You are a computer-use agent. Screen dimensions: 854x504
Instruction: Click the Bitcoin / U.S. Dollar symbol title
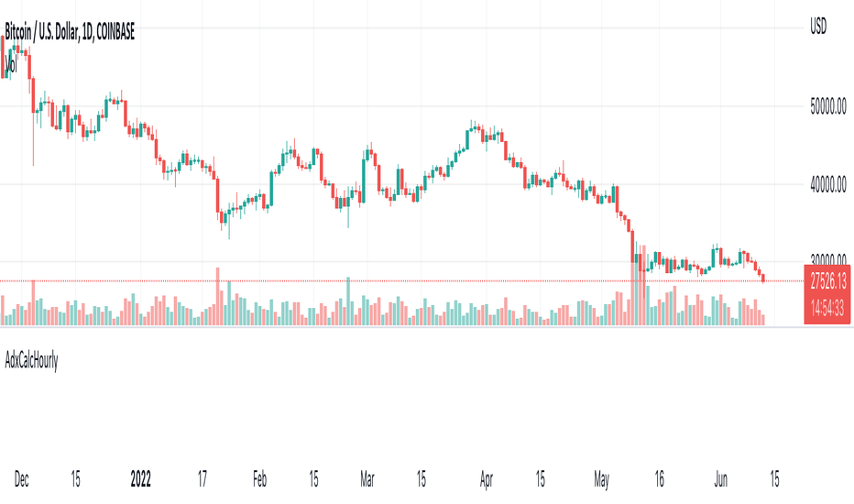[x=69, y=33]
